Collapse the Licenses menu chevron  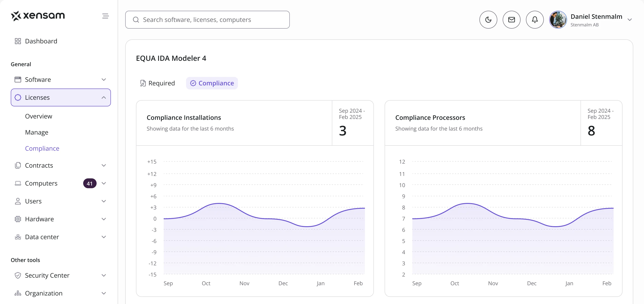[104, 97]
